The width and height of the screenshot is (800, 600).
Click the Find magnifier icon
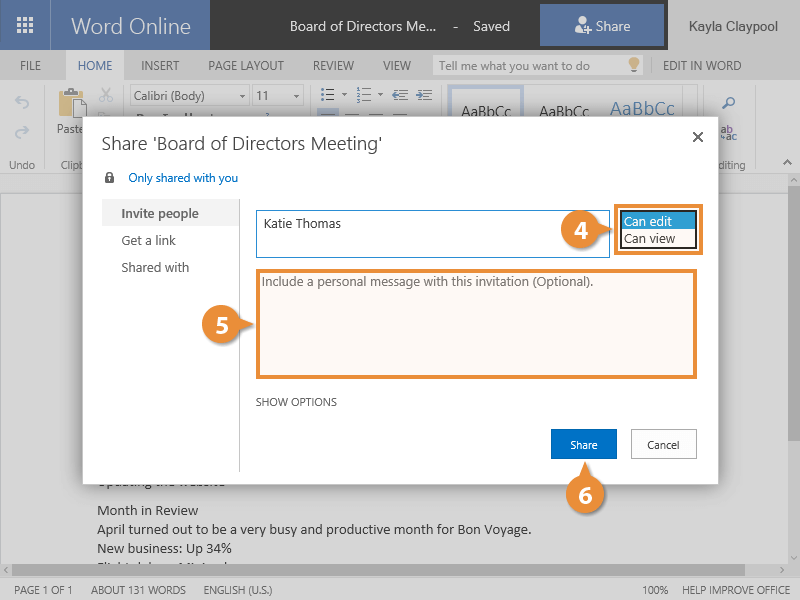pos(729,103)
